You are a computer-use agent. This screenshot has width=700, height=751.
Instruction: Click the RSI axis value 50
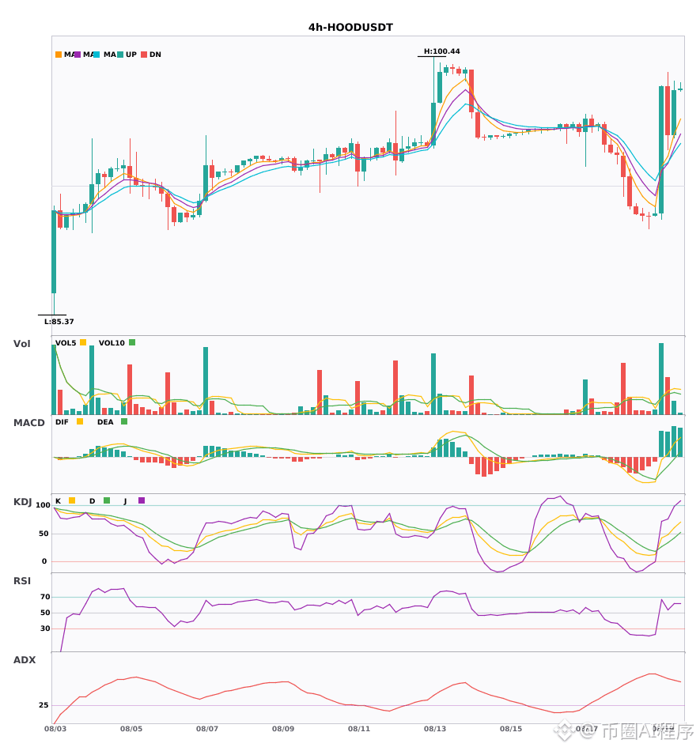click(45, 613)
